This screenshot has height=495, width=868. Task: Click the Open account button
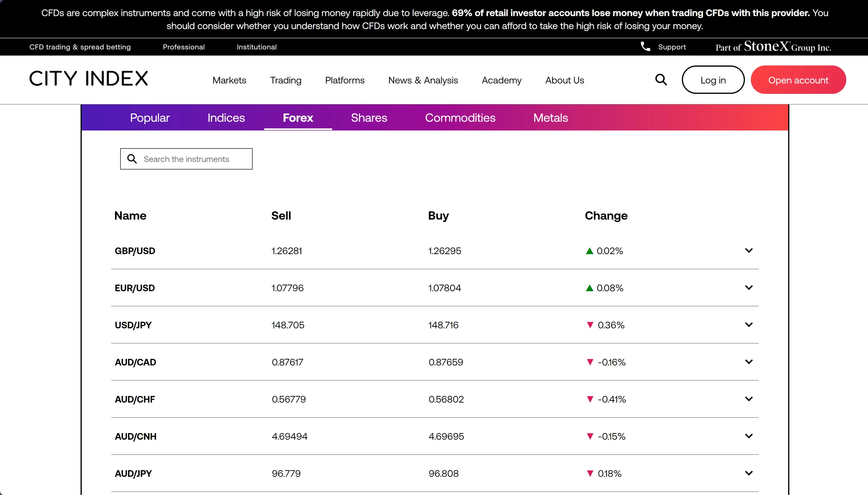click(798, 80)
